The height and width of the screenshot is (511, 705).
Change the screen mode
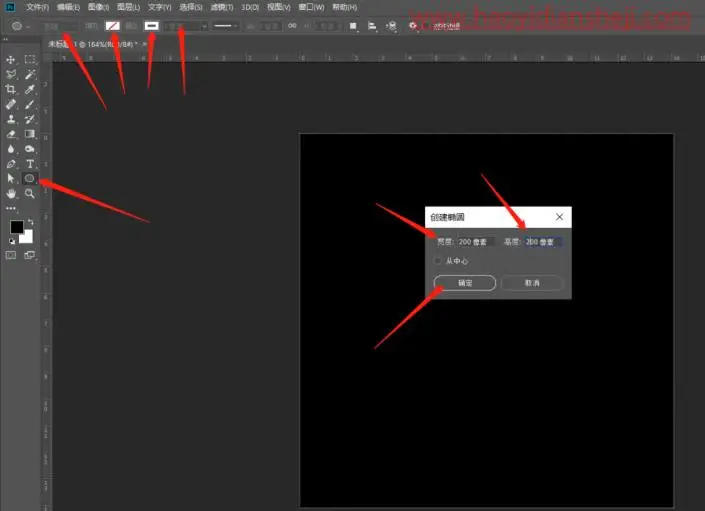pos(30,255)
